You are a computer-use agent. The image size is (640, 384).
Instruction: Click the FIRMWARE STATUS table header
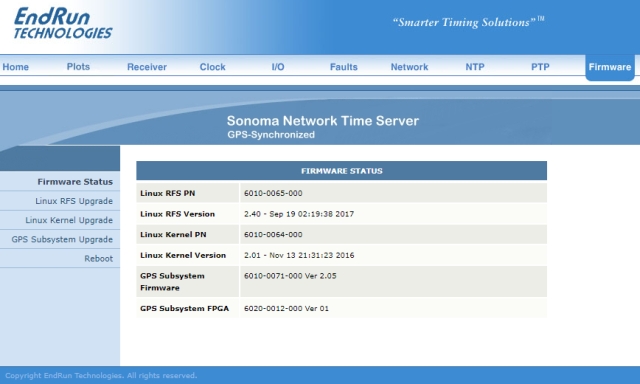pos(342,171)
